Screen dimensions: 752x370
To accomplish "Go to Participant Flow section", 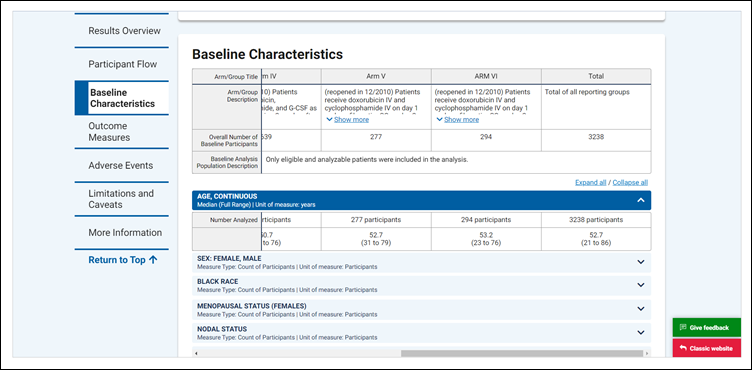I will click(x=122, y=64).
